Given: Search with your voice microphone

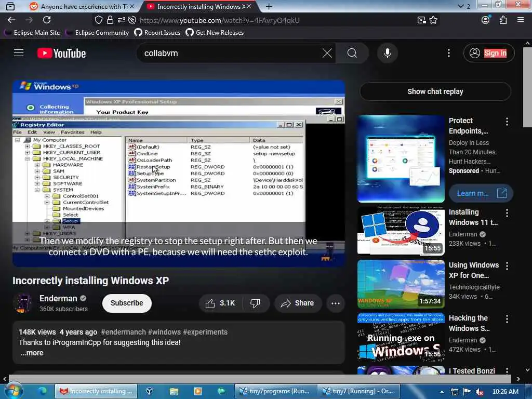Looking at the screenshot, I should (x=387, y=54).
